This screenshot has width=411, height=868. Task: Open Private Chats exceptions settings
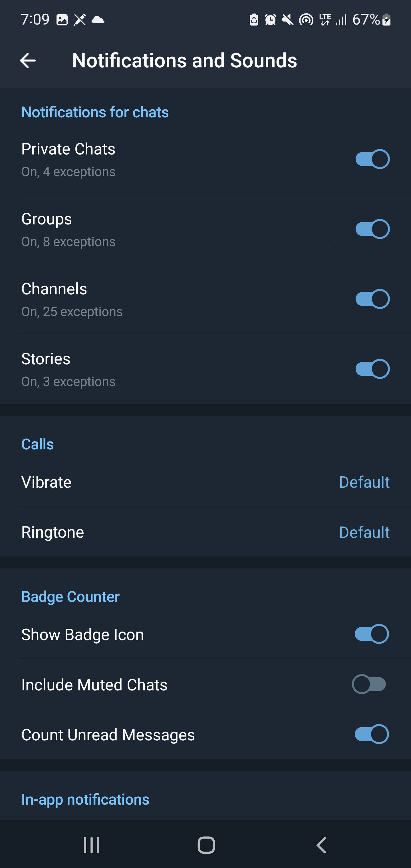click(x=135, y=159)
